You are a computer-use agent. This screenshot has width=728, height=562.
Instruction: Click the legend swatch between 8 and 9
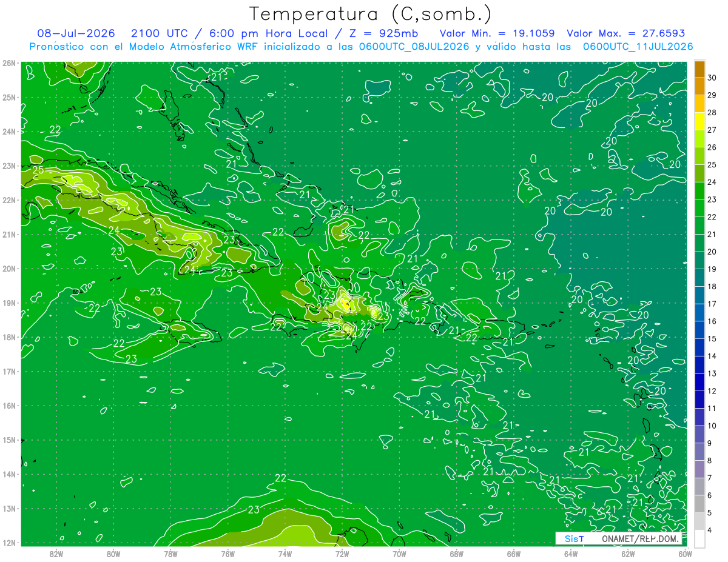click(699, 452)
